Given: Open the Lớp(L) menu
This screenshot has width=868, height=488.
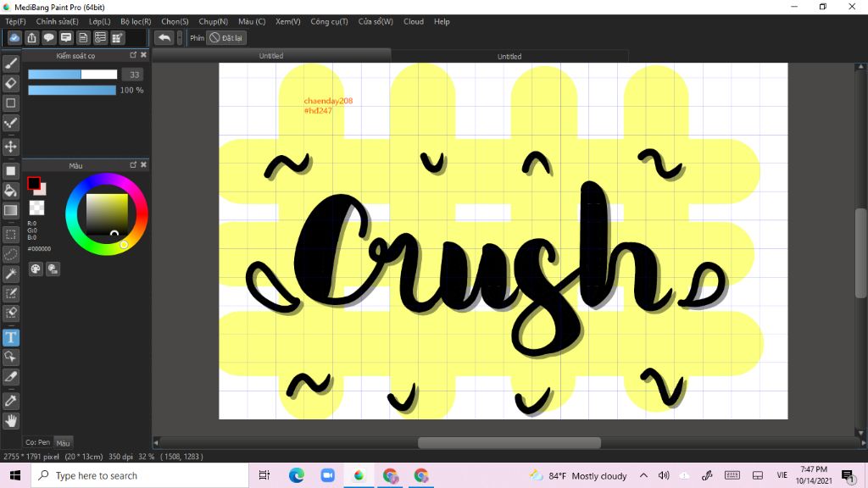Looking at the screenshot, I should coord(100,21).
